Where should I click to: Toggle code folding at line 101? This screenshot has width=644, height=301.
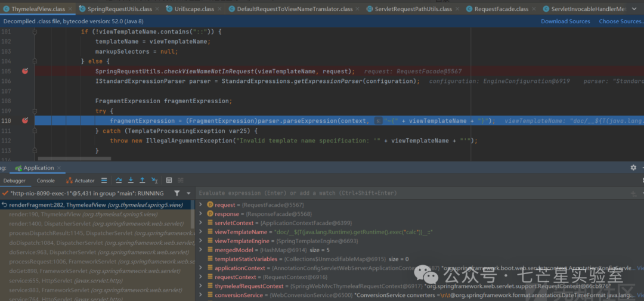(35, 32)
